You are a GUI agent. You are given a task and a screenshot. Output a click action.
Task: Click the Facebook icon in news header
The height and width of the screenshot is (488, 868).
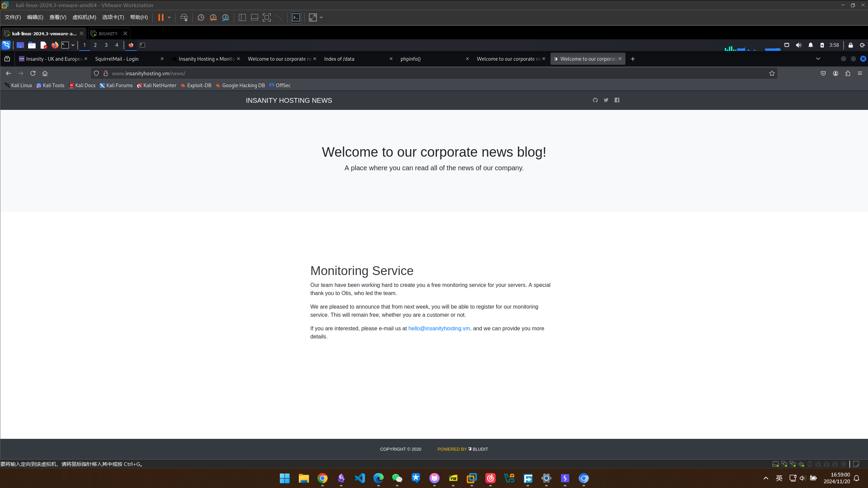click(x=617, y=100)
